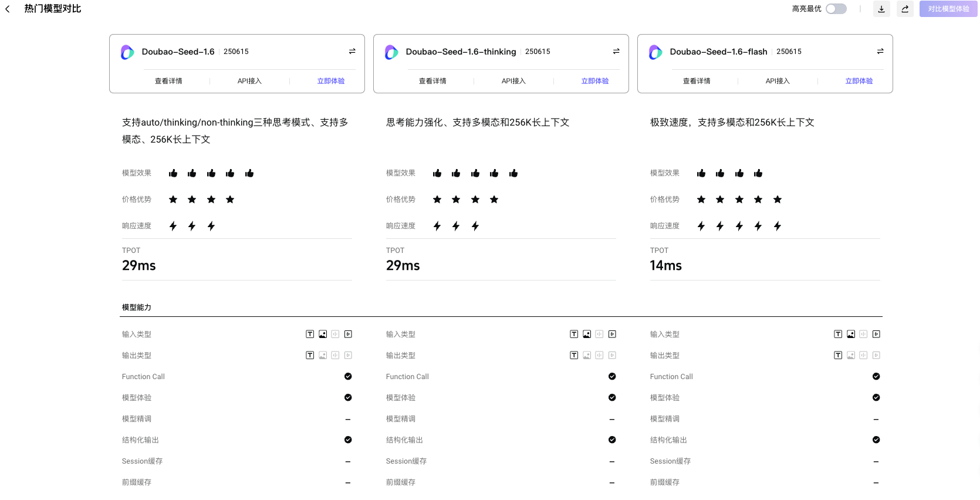Viewport: 980px width, 500px height.
Task: Open API接入 for Doubao-Seed-1.6-flash
Action: [x=778, y=81]
